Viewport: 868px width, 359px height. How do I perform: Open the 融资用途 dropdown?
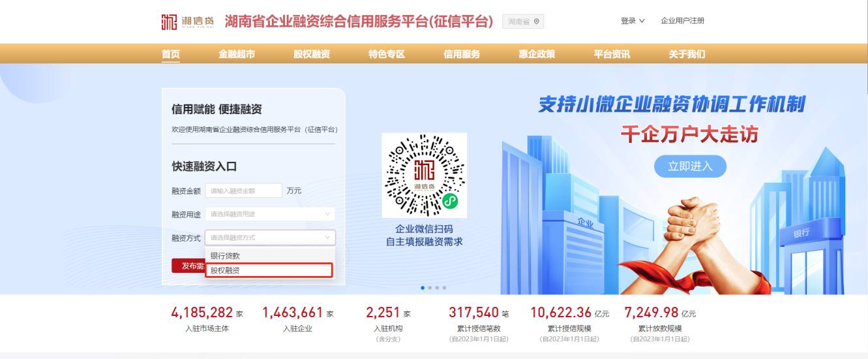pyautogui.click(x=270, y=214)
